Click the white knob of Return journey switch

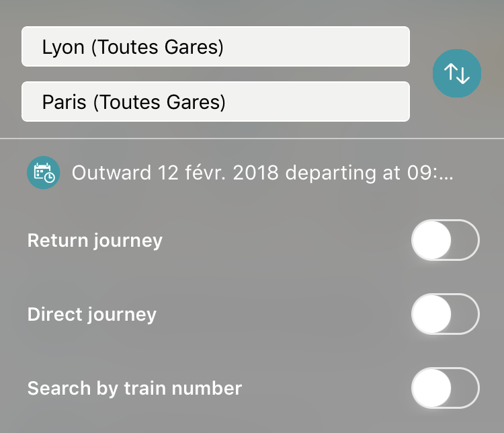point(431,240)
